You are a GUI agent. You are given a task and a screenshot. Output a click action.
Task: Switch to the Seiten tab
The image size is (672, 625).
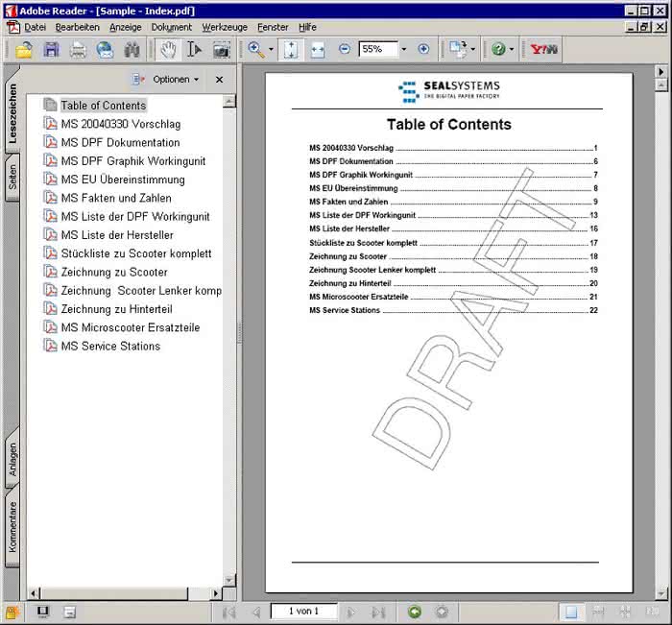[12, 177]
